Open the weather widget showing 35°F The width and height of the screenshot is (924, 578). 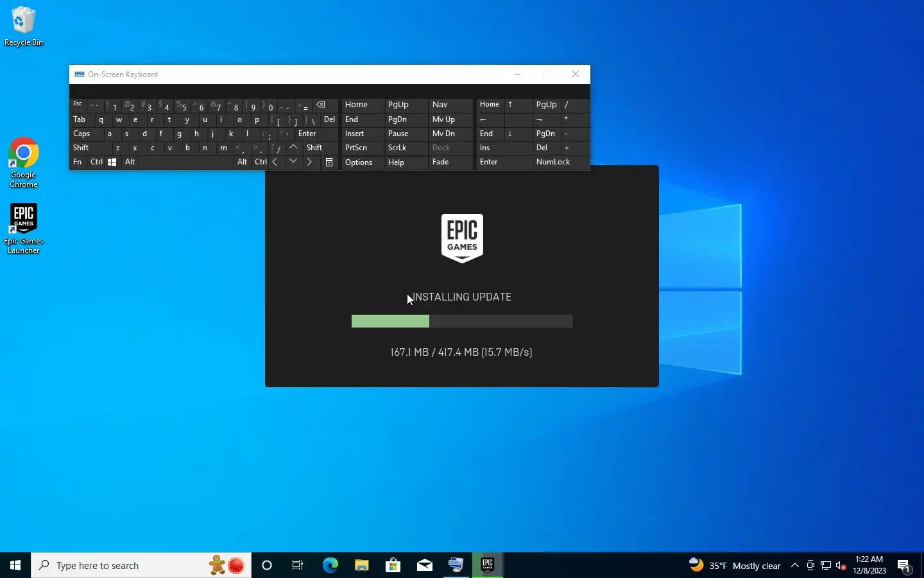point(735,566)
